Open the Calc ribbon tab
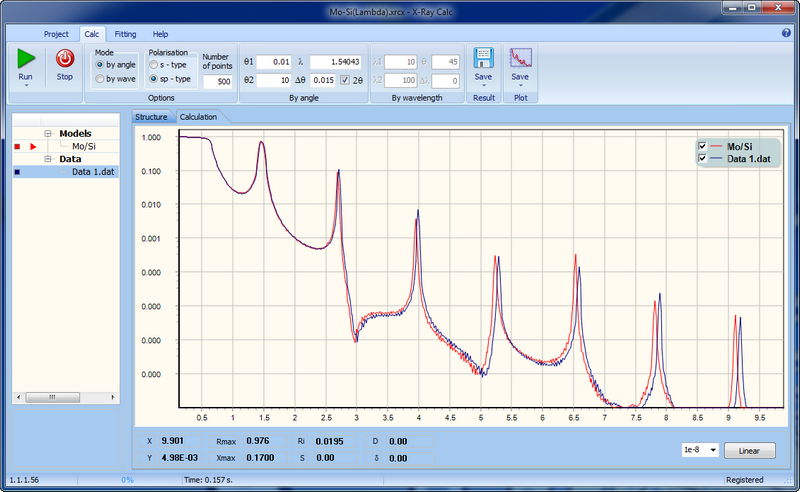Image resolution: width=800 pixels, height=492 pixels. point(92,34)
